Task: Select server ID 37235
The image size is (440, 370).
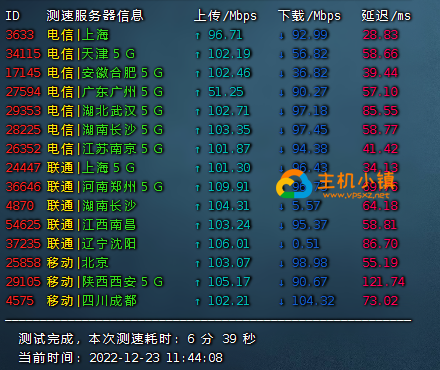Action: [x=23, y=244]
